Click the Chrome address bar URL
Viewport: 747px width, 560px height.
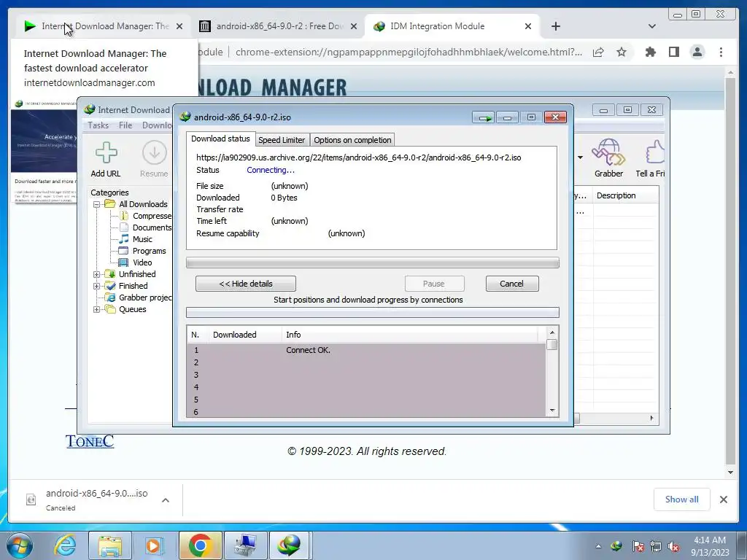tap(409, 52)
